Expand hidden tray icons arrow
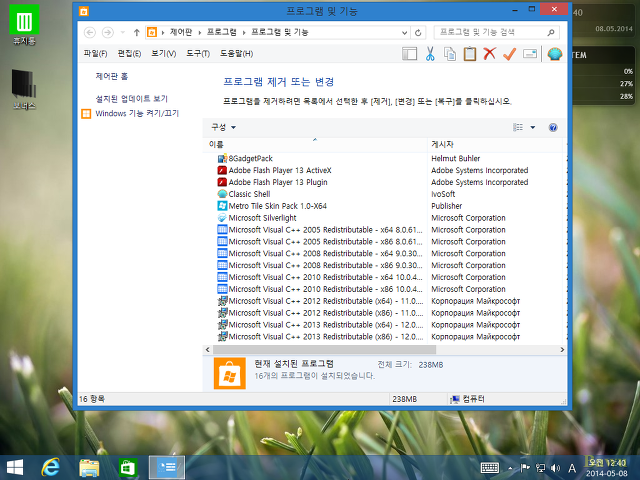 (x=510, y=468)
